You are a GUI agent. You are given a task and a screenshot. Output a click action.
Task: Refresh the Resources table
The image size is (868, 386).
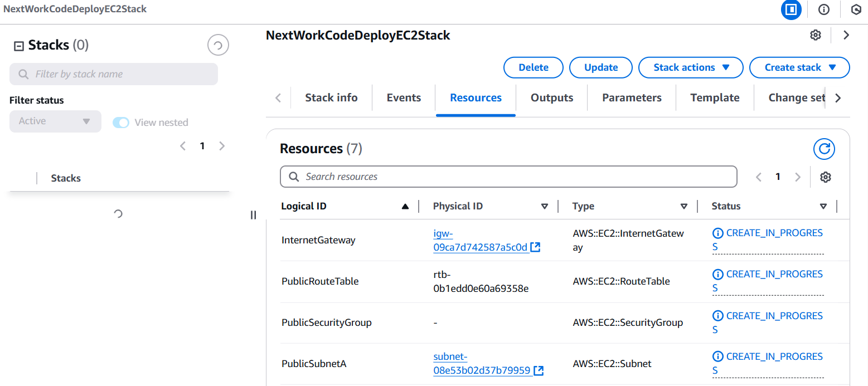pyautogui.click(x=824, y=149)
